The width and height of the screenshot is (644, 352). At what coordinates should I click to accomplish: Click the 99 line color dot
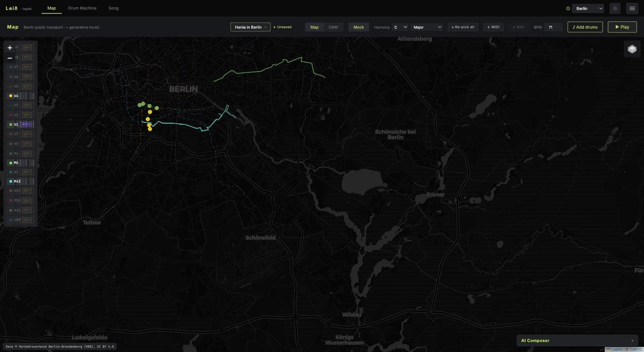[x=11, y=143]
